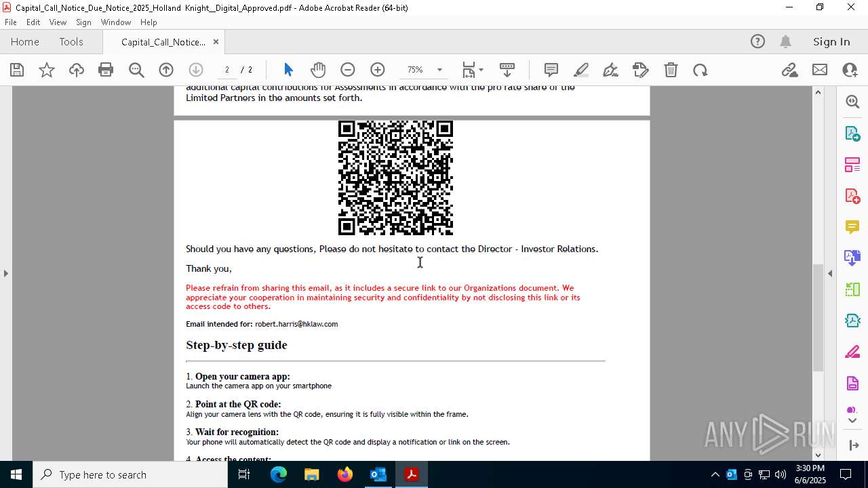Open Firefox from the taskbar
This screenshot has height=488, width=868.
[x=345, y=474]
